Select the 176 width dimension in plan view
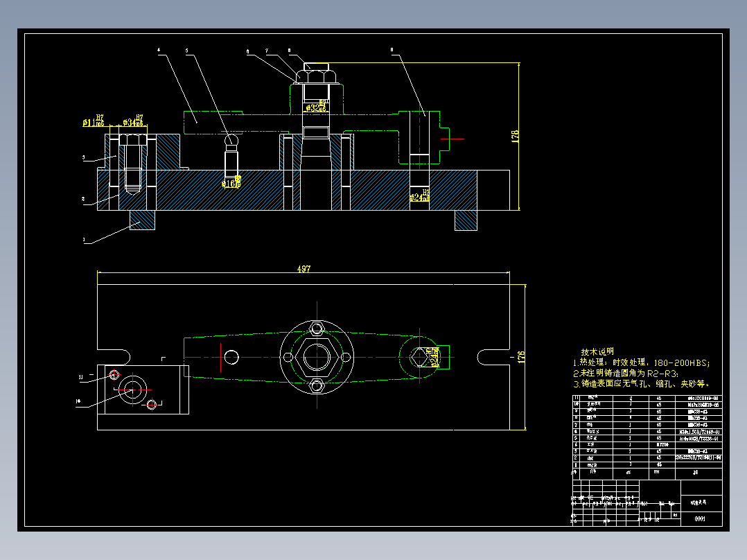 pos(521,357)
